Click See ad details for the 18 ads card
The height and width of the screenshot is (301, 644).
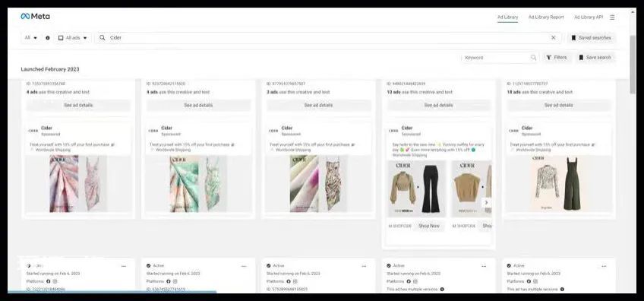pos(559,105)
